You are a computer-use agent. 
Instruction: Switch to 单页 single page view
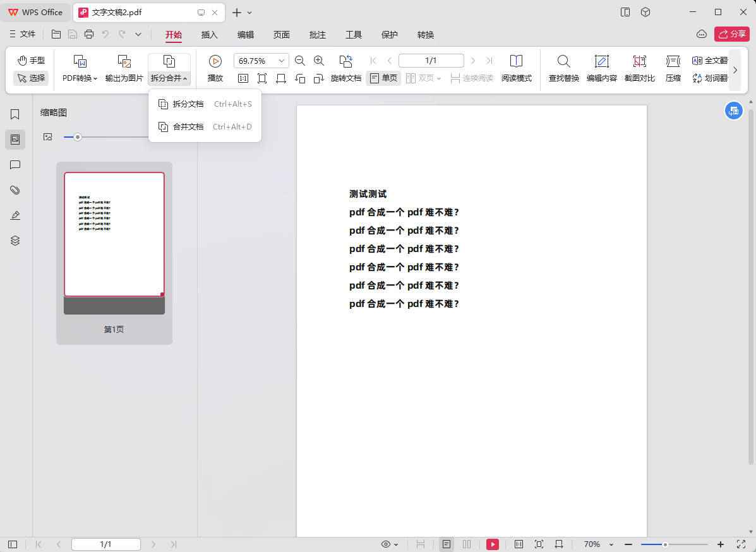pyautogui.click(x=383, y=78)
